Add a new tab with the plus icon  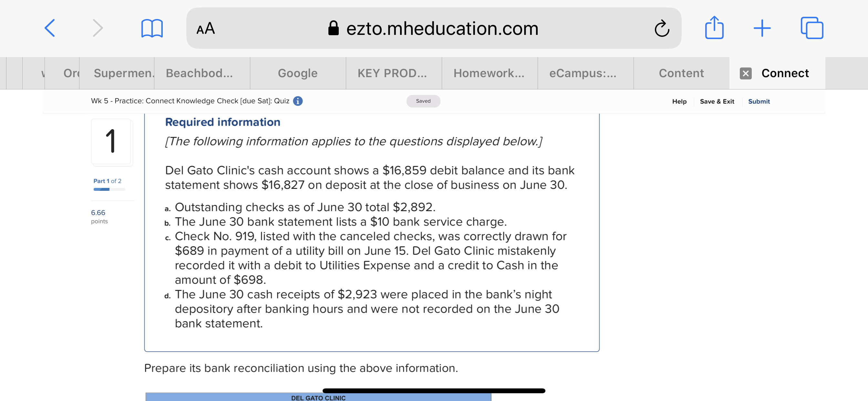coord(762,28)
